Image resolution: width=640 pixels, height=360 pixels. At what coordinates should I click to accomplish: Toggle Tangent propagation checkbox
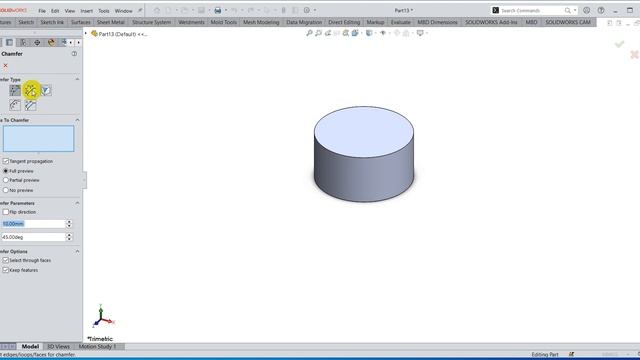(6, 161)
